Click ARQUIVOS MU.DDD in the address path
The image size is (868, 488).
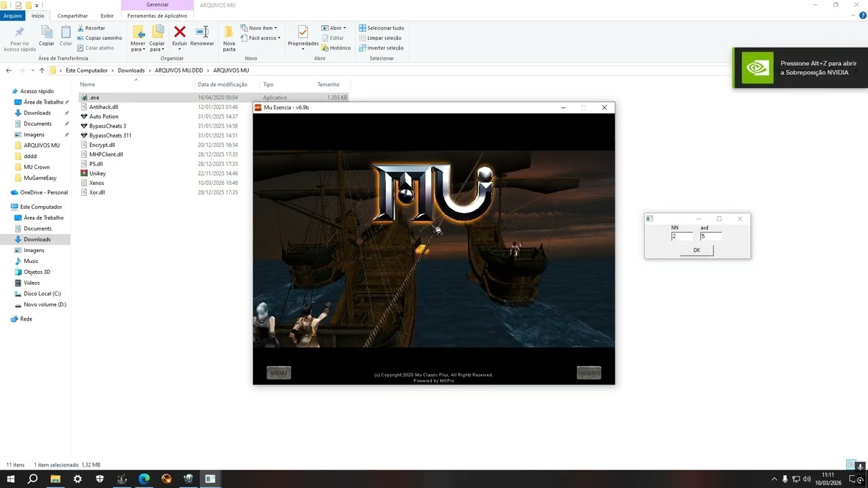pyautogui.click(x=178, y=70)
